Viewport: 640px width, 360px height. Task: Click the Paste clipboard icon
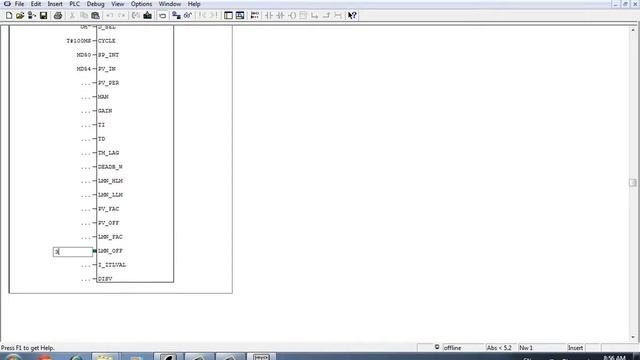tap(95, 16)
